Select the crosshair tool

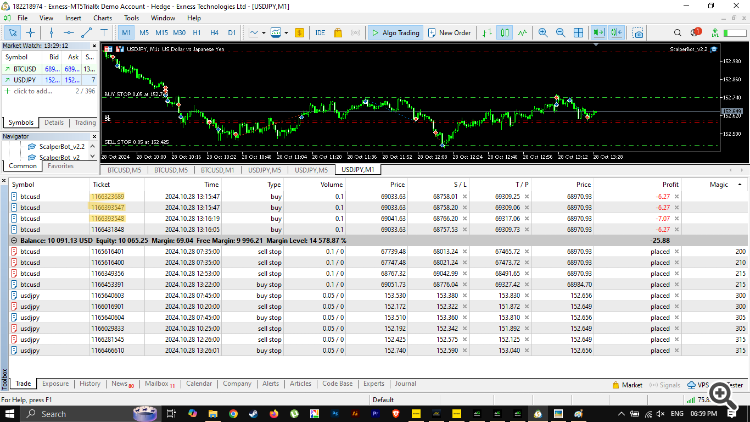point(31,33)
